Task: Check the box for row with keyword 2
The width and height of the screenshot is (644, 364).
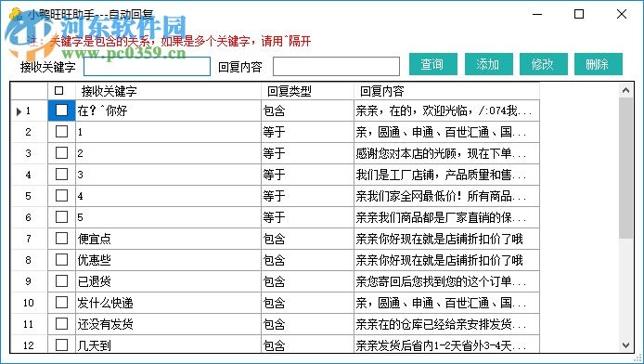Action: pyautogui.click(x=61, y=153)
